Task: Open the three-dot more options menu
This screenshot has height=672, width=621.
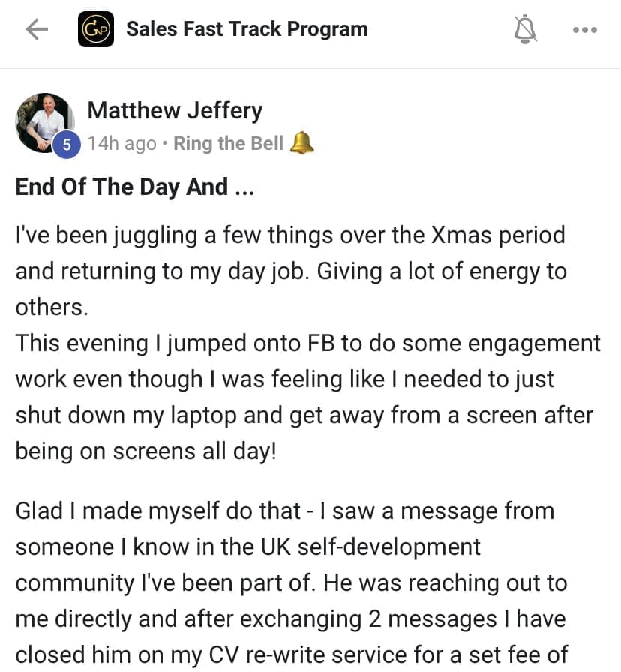Action: tap(584, 30)
